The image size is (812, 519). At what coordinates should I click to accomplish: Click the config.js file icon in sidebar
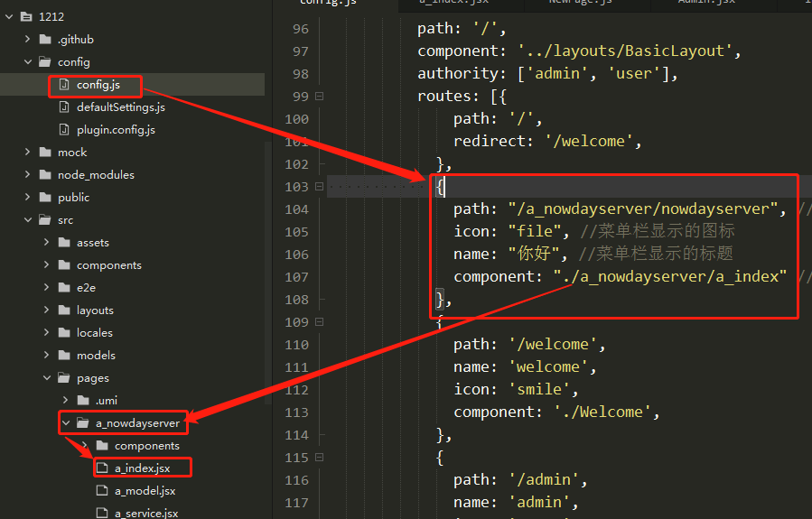click(64, 84)
